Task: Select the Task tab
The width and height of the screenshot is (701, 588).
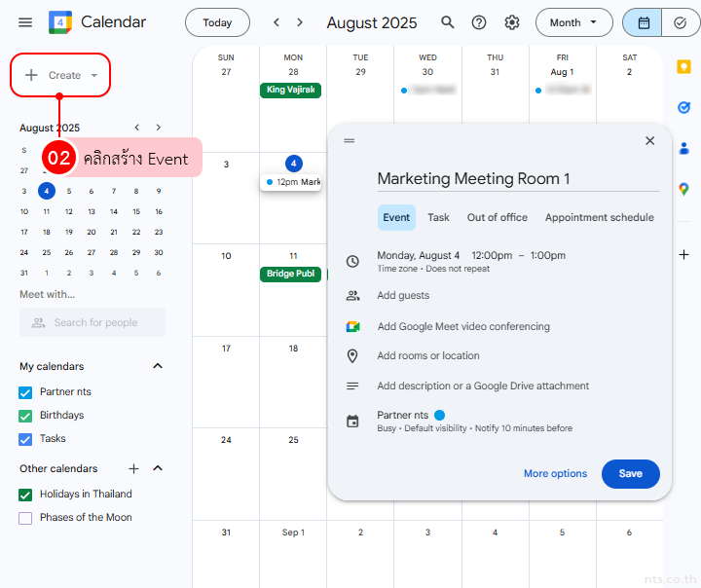Action: 438,217
